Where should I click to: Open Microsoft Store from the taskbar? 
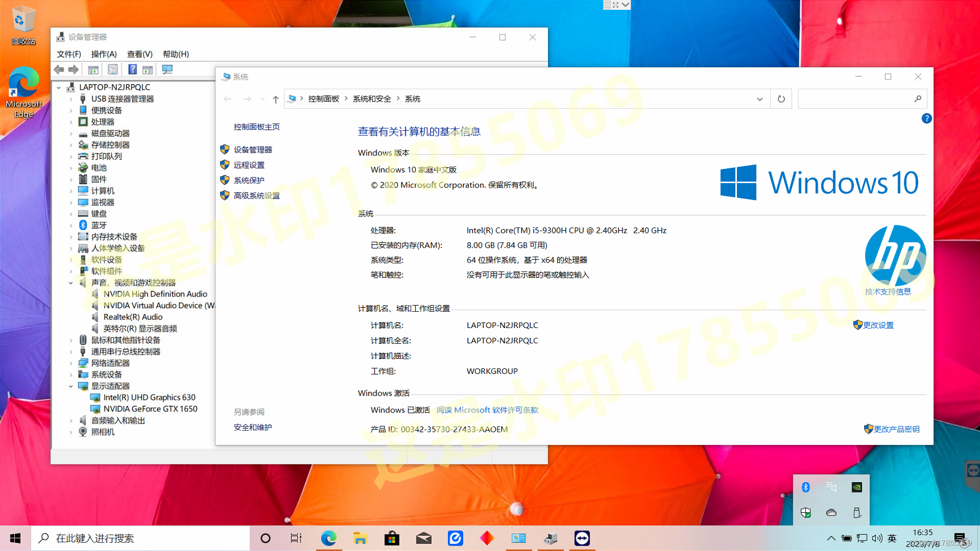tap(392, 538)
